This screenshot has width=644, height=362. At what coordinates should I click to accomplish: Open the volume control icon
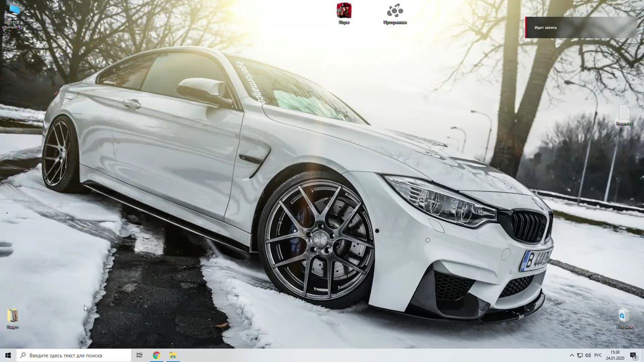pyautogui.click(x=588, y=355)
